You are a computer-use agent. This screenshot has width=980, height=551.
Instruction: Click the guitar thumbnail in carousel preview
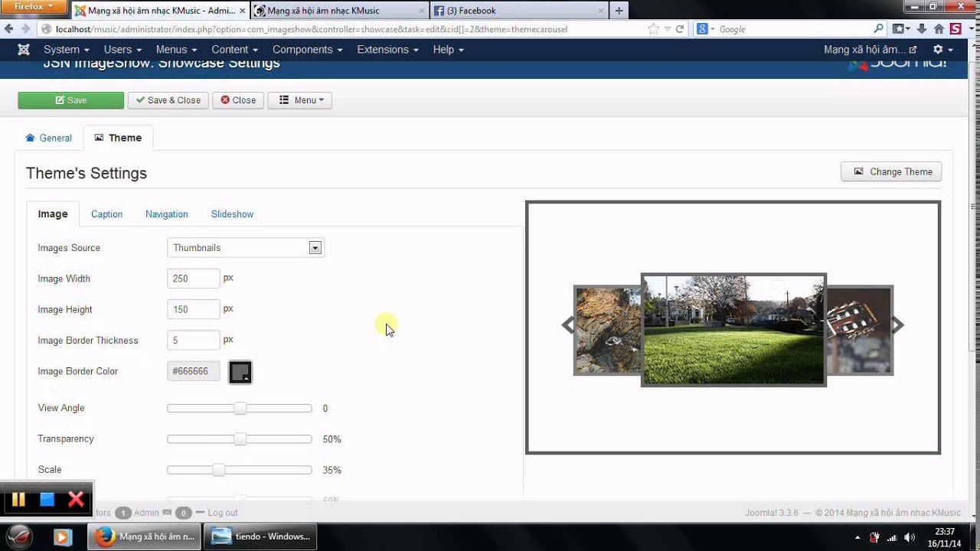pos(860,330)
